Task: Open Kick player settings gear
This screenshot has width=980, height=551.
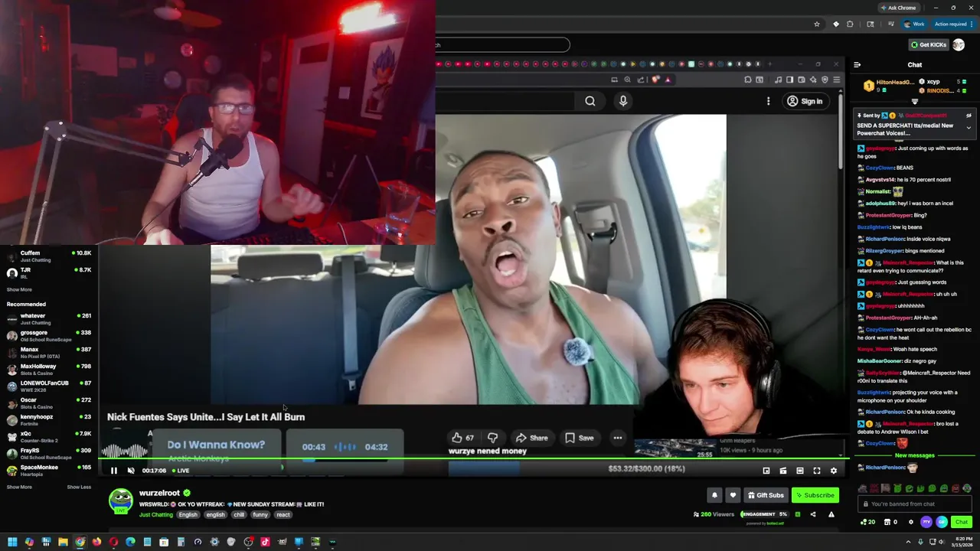Action: coord(834,471)
